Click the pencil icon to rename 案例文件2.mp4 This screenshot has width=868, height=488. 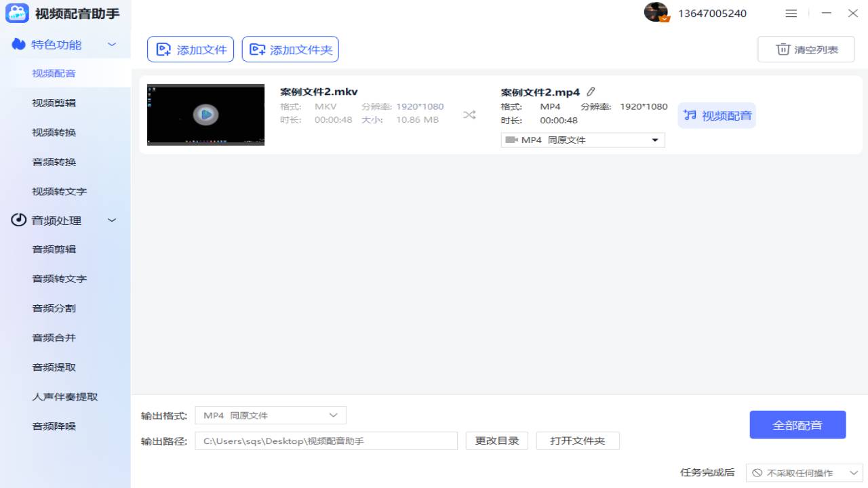tap(591, 91)
